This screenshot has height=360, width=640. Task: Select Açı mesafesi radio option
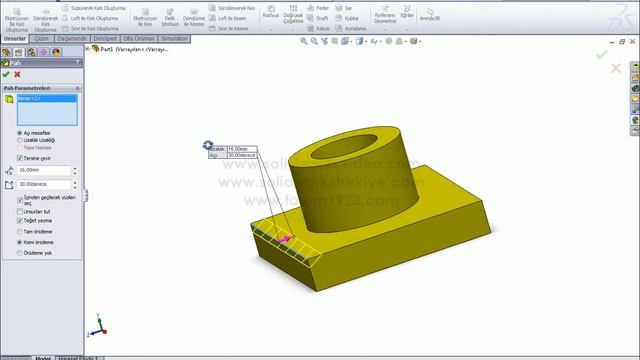pyautogui.click(x=19, y=133)
